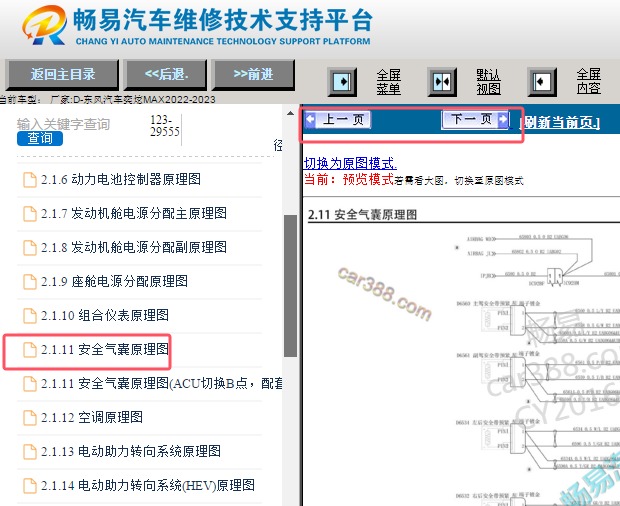Viewport: 620px width, 506px height.
Task: Click the 默认视图 label
Action: coord(488,82)
